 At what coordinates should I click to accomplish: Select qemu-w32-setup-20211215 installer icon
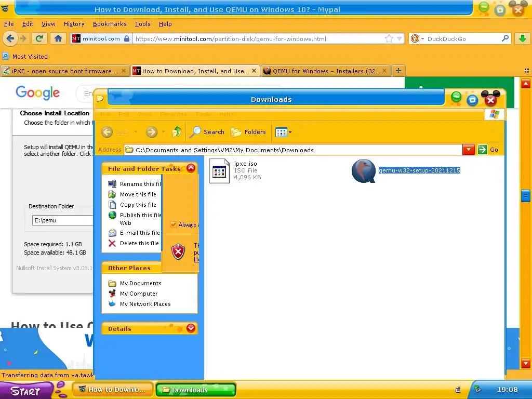click(363, 170)
